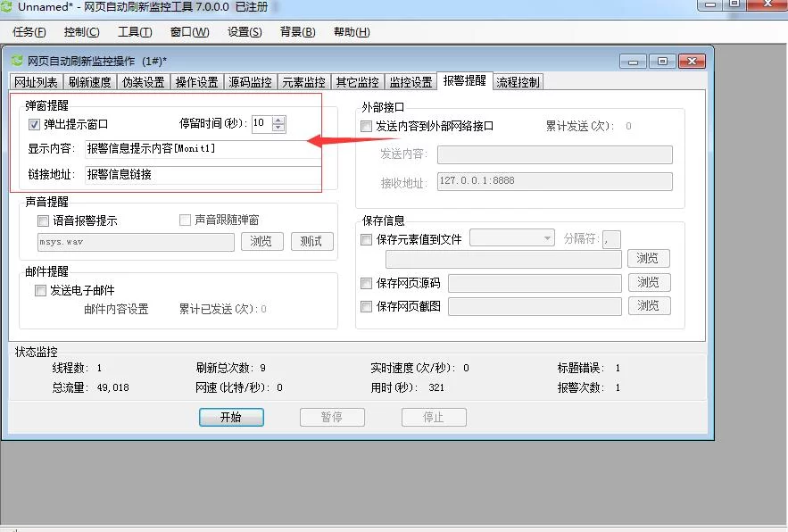This screenshot has width=788, height=532.
Task: Check 发送内容到外部网络接口 option
Action: [x=367, y=126]
